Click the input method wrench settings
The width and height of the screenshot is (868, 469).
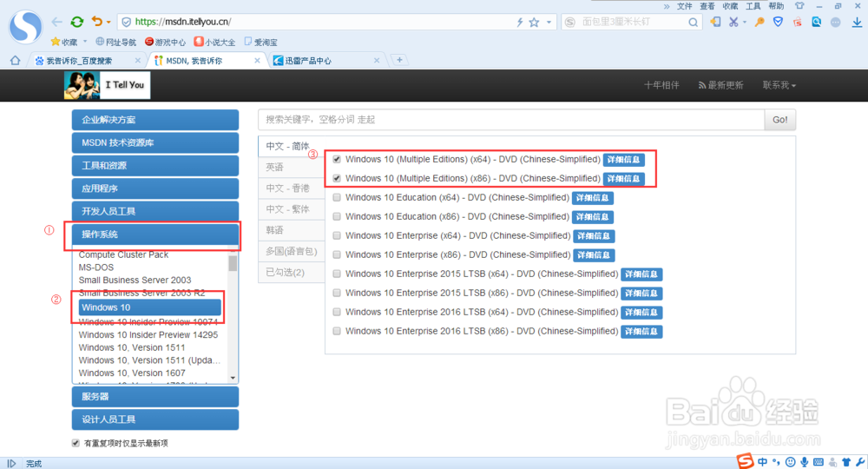[859, 462]
